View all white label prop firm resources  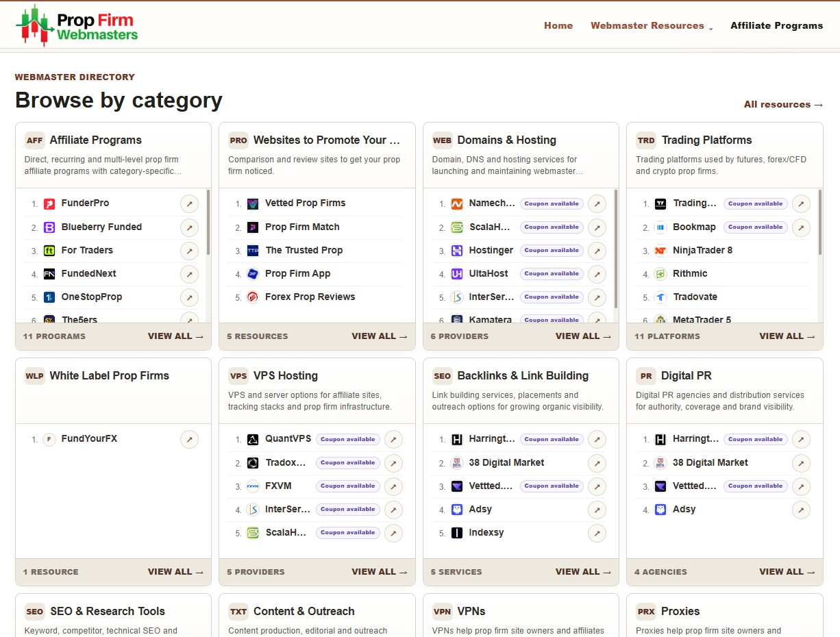(x=175, y=572)
